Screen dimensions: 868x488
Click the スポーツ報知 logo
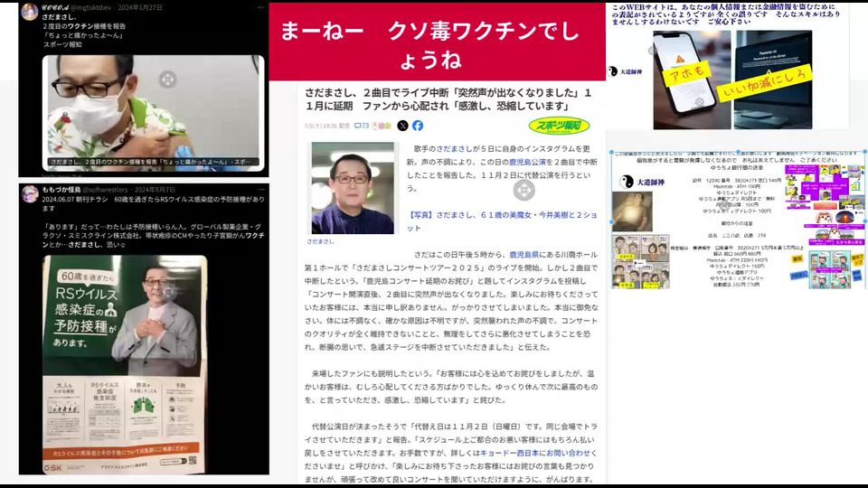tap(559, 126)
